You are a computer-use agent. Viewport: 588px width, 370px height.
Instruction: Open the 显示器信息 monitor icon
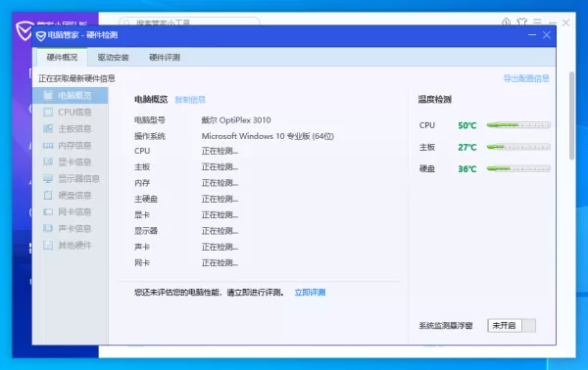(x=48, y=178)
